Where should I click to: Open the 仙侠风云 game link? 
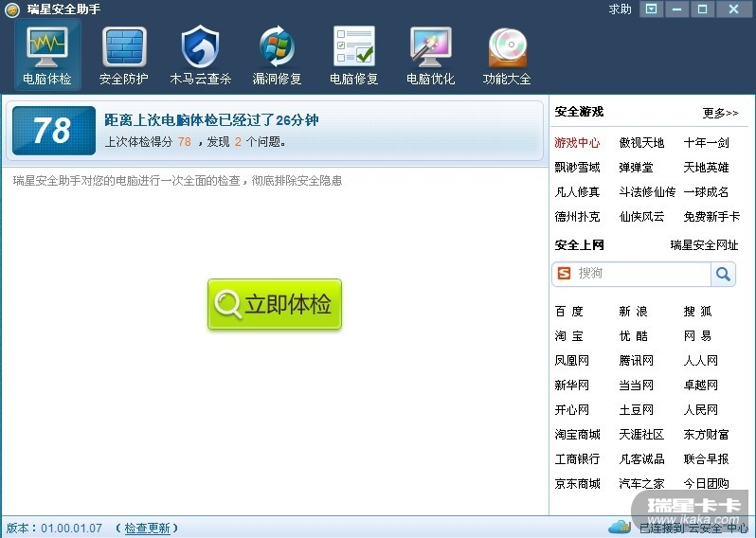click(x=641, y=217)
